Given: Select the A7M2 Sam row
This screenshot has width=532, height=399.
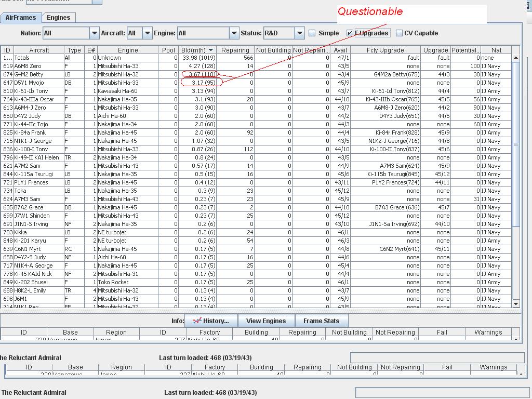Looking at the screenshot, I should (256, 166).
